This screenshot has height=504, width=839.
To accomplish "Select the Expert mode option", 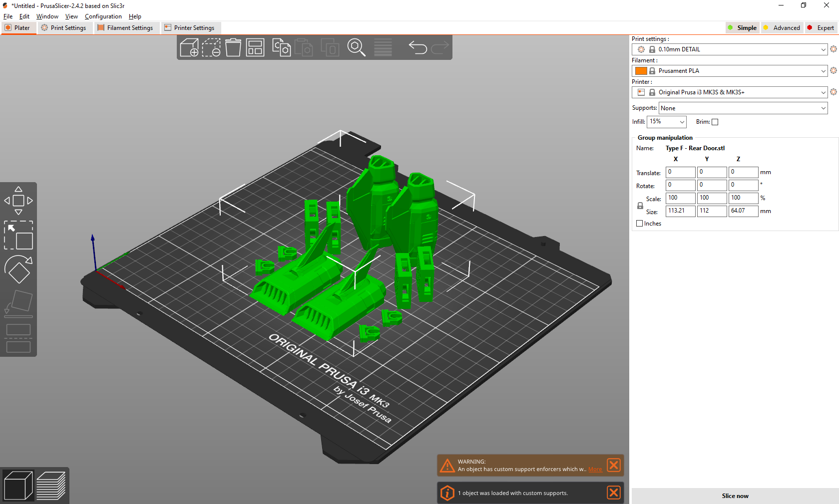I will [821, 28].
